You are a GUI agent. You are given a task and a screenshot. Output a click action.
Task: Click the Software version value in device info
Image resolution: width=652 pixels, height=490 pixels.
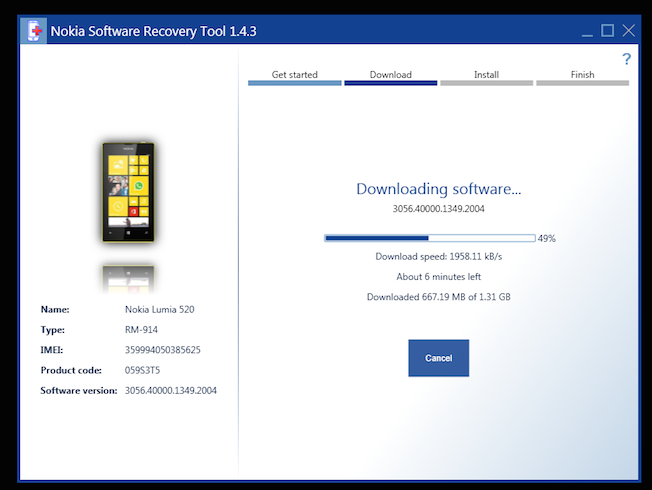170,391
